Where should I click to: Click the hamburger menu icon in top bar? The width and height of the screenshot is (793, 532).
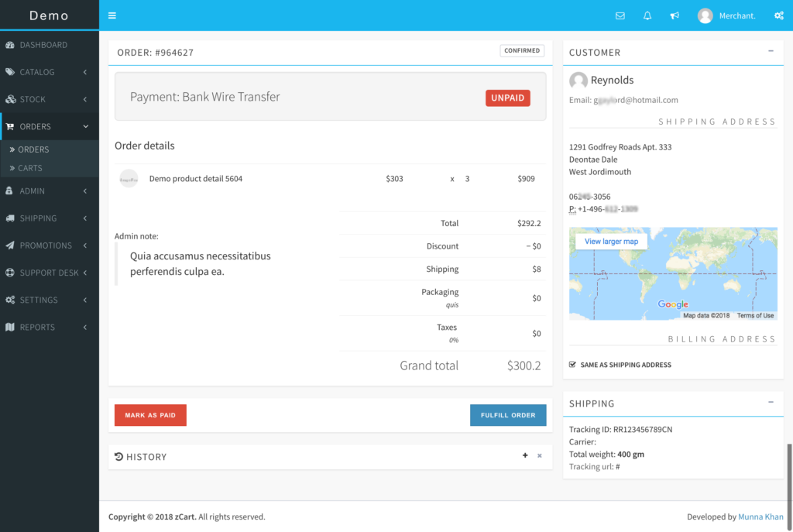pos(112,15)
